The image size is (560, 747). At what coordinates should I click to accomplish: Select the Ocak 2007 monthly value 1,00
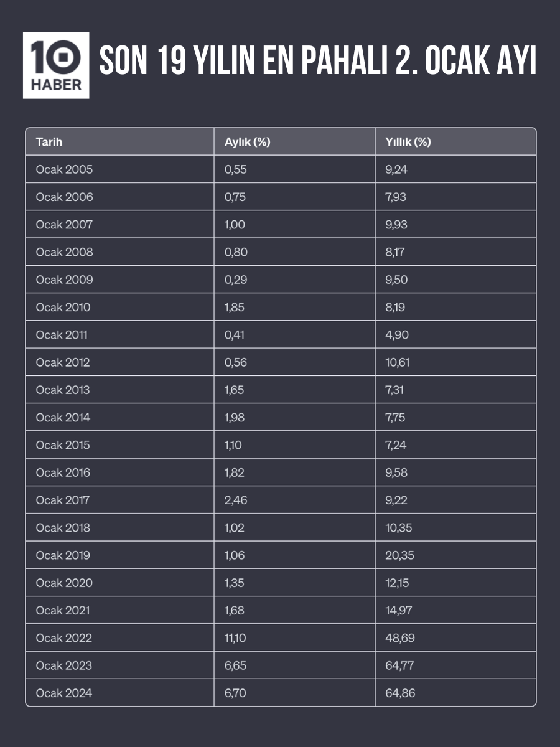[x=235, y=225]
